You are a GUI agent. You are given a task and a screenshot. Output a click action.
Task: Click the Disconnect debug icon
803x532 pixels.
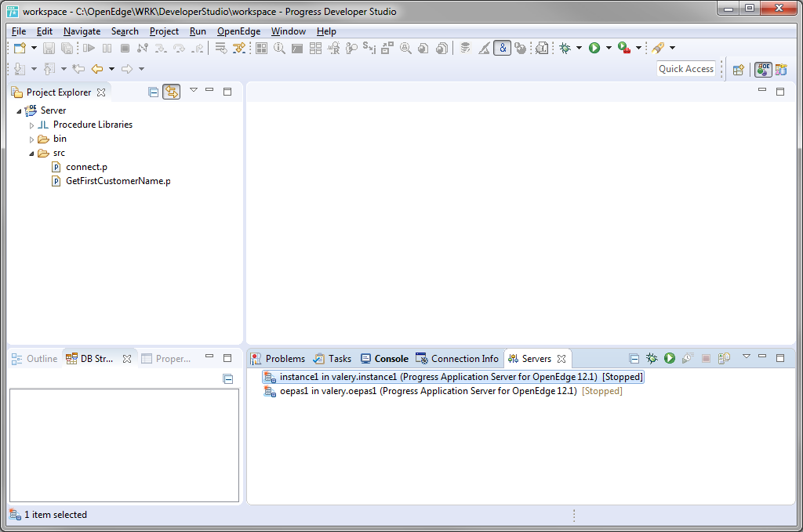143,48
